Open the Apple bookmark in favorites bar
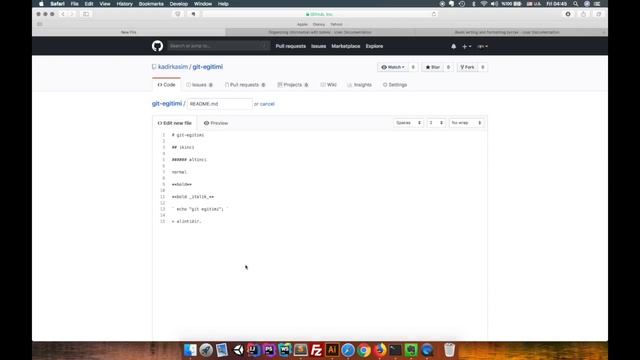Image resolution: width=640 pixels, height=360 pixels. tap(302, 24)
